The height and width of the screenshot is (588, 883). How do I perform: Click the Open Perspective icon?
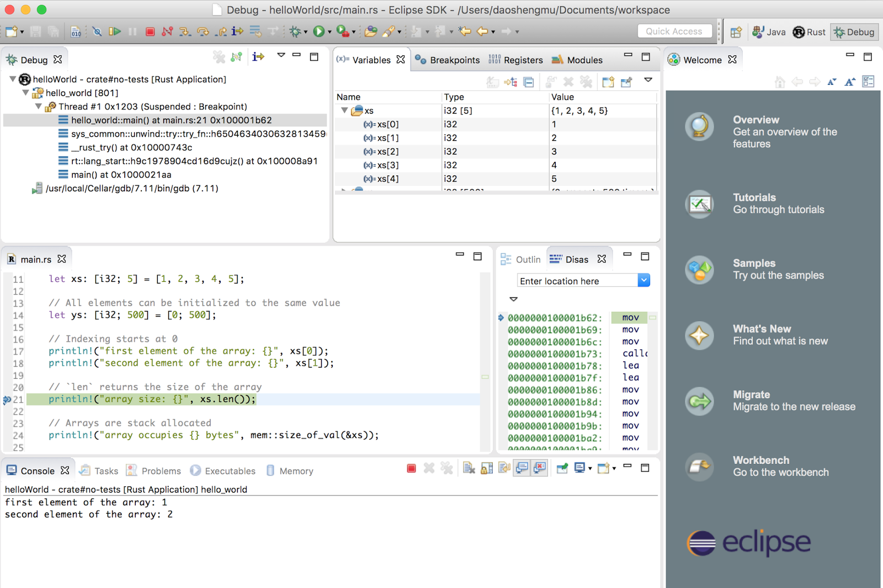click(736, 32)
